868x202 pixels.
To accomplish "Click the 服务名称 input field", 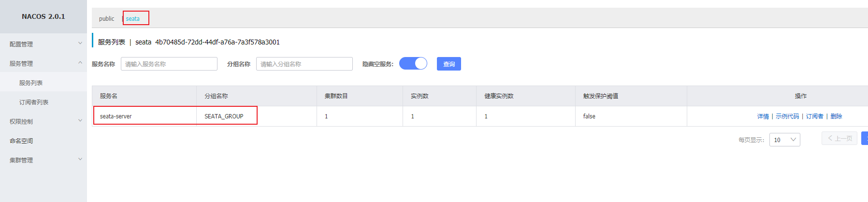I will pos(169,64).
